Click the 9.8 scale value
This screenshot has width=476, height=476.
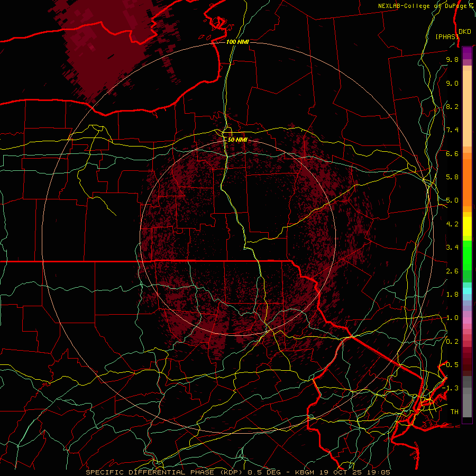[452, 59]
